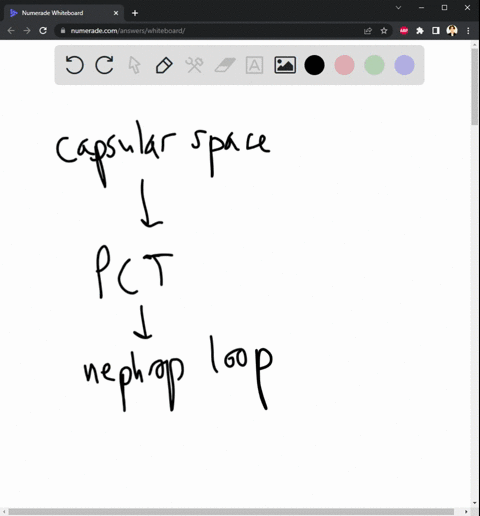The image size is (480, 516).
Task: Select the eraser tool
Action: (x=225, y=65)
